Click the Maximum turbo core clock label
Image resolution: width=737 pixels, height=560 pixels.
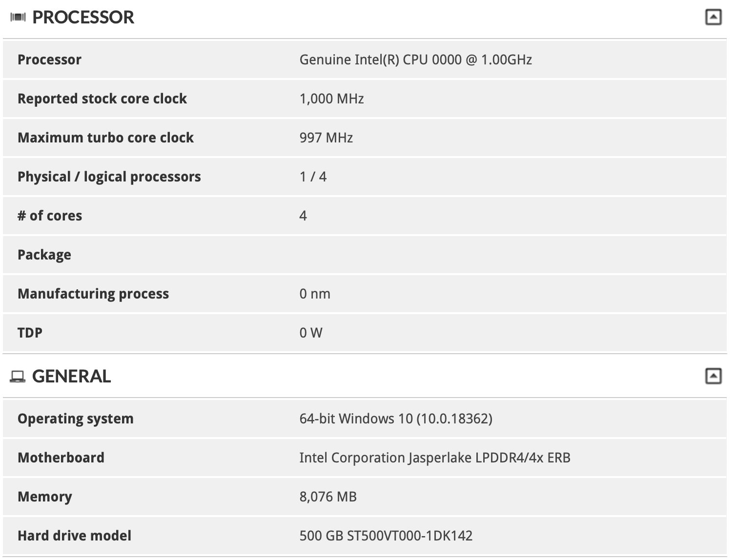coord(105,138)
